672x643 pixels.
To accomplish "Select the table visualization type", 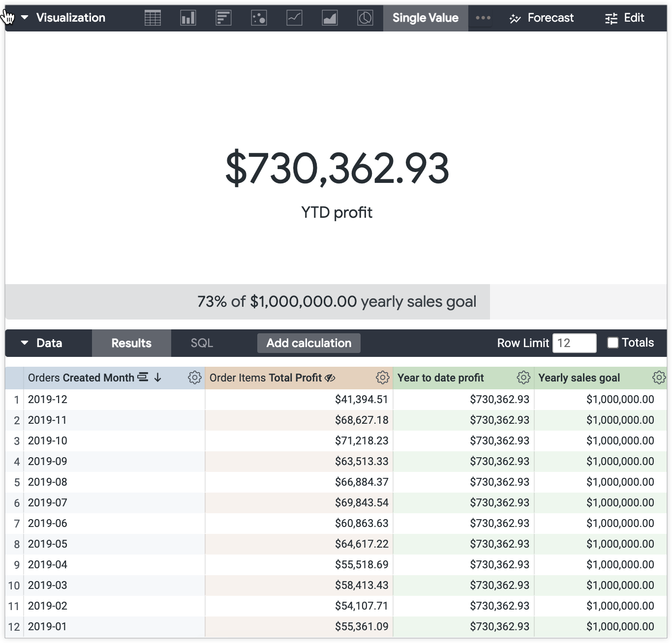I will pyautogui.click(x=153, y=18).
